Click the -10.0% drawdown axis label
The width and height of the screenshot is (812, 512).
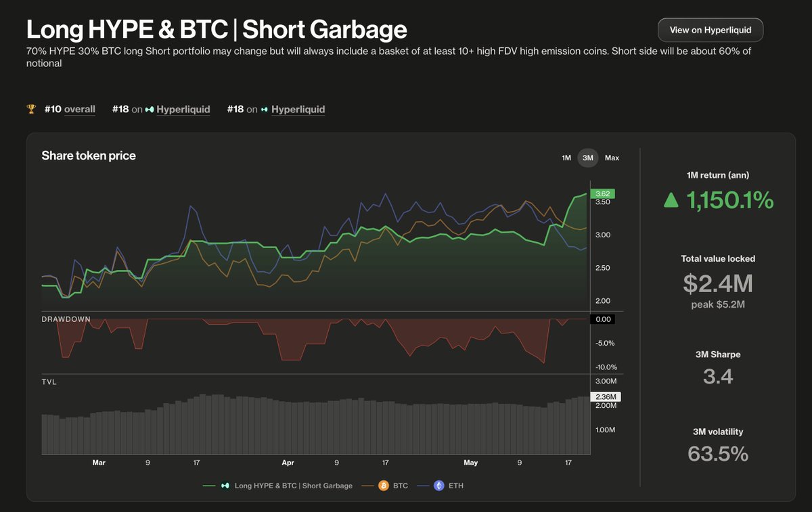606,367
